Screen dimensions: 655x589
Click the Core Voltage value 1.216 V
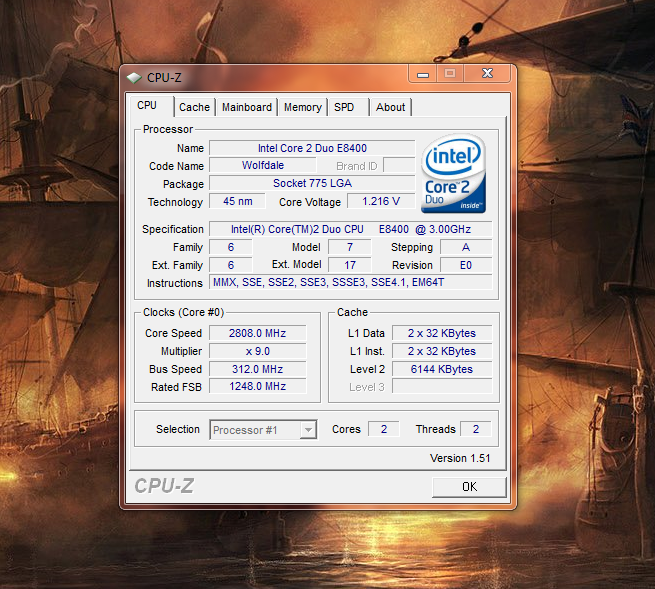[x=381, y=201]
